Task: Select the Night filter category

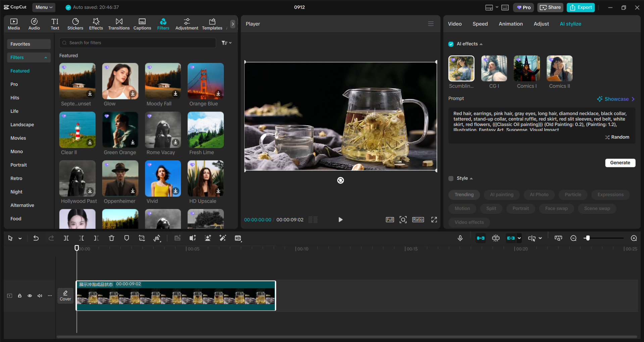Action: (x=16, y=192)
